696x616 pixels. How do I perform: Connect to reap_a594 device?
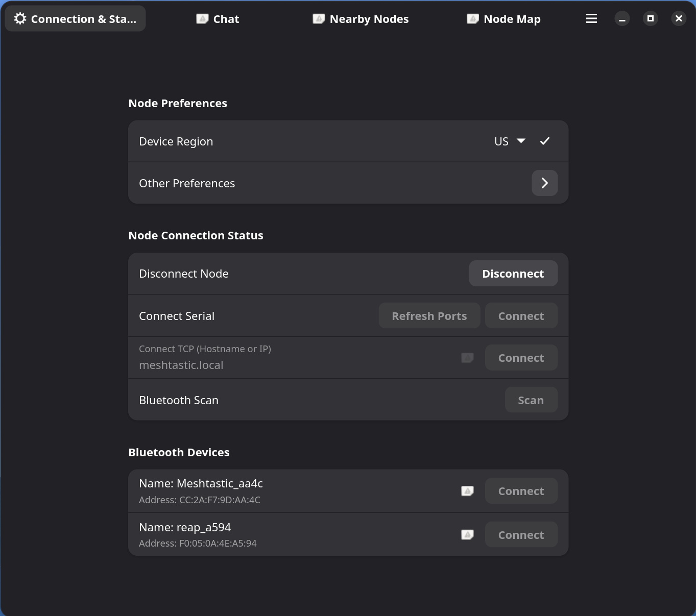(521, 535)
